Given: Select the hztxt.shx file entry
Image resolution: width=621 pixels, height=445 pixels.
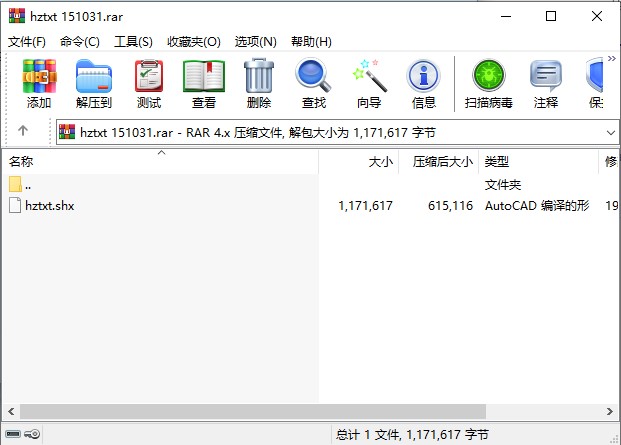Looking at the screenshot, I should click(50, 205).
